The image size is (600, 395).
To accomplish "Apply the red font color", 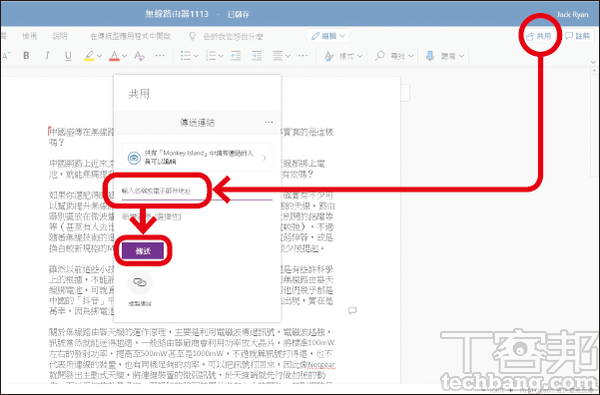I will click(114, 56).
